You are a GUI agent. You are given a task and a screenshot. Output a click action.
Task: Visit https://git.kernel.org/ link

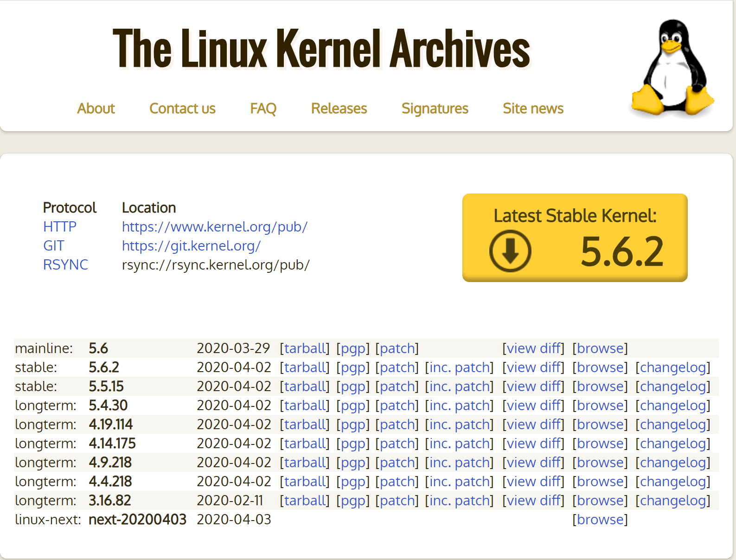tap(192, 245)
